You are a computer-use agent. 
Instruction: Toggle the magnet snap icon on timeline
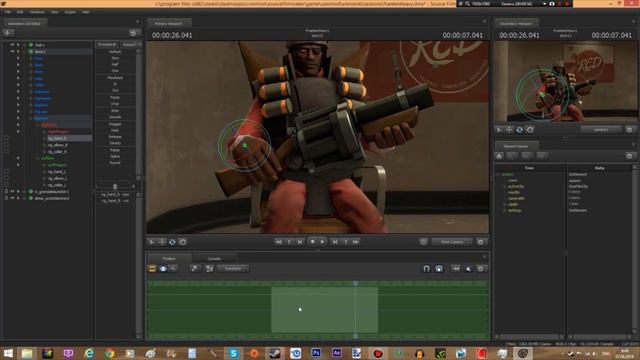[x=426, y=269]
